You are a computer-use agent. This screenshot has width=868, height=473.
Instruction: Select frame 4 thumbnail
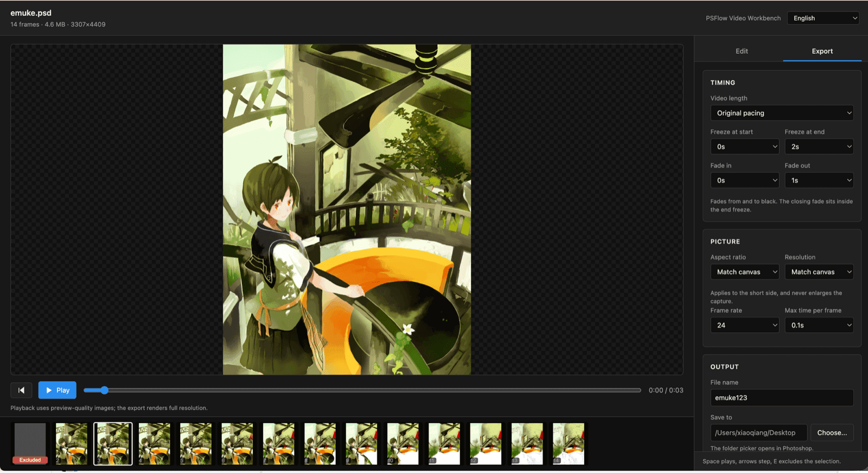pos(155,444)
